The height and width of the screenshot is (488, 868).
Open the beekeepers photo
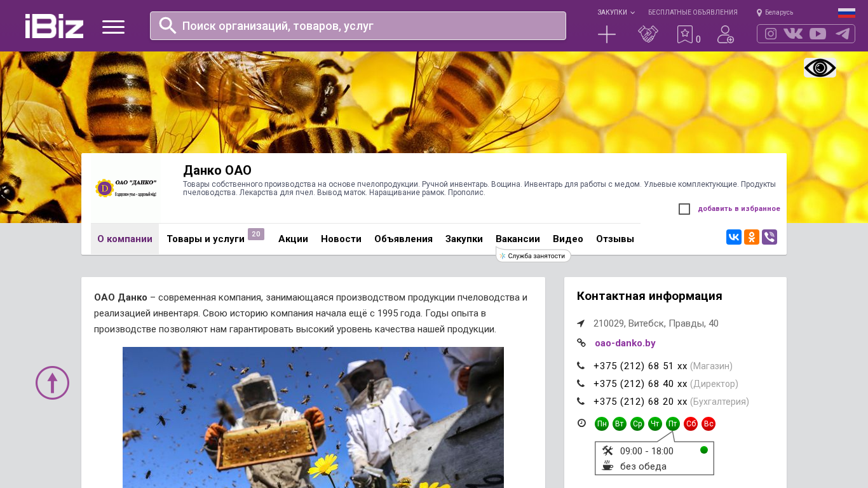pyautogui.click(x=313, y=417)
